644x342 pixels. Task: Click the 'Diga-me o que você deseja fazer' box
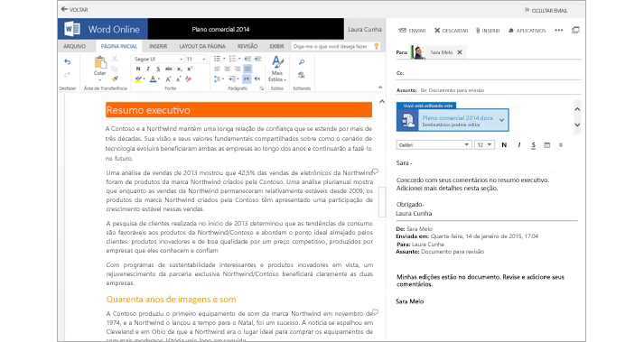coord(336,46)
